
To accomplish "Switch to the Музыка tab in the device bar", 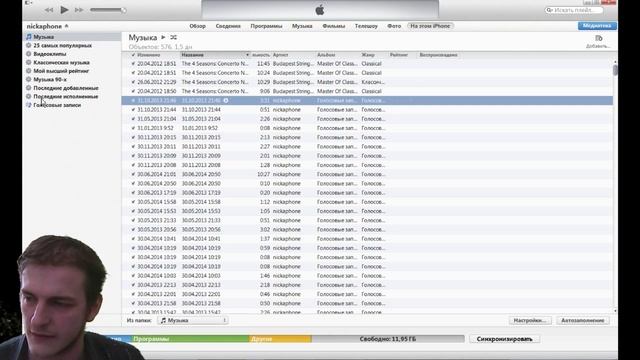I will pos(302,26).
